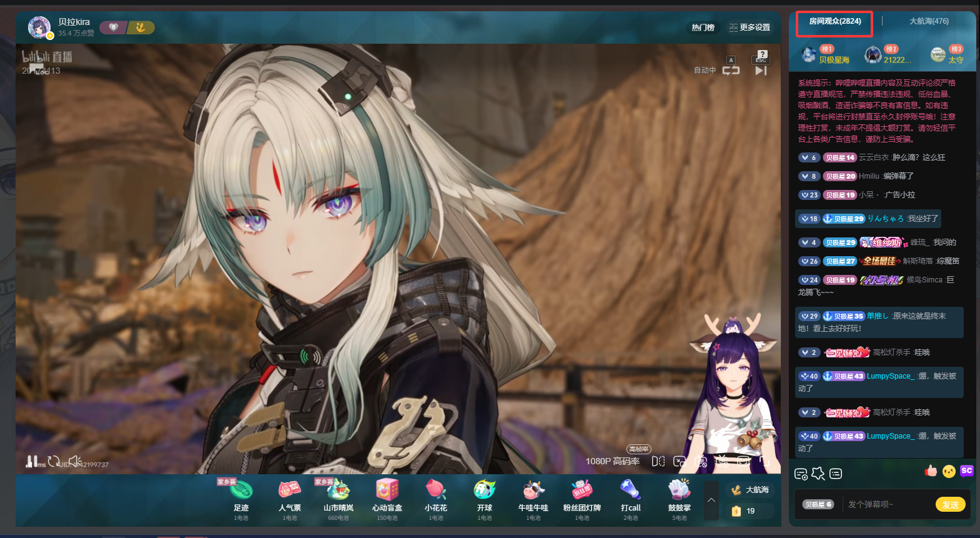Send the 足迹 gift

point(241,500)
